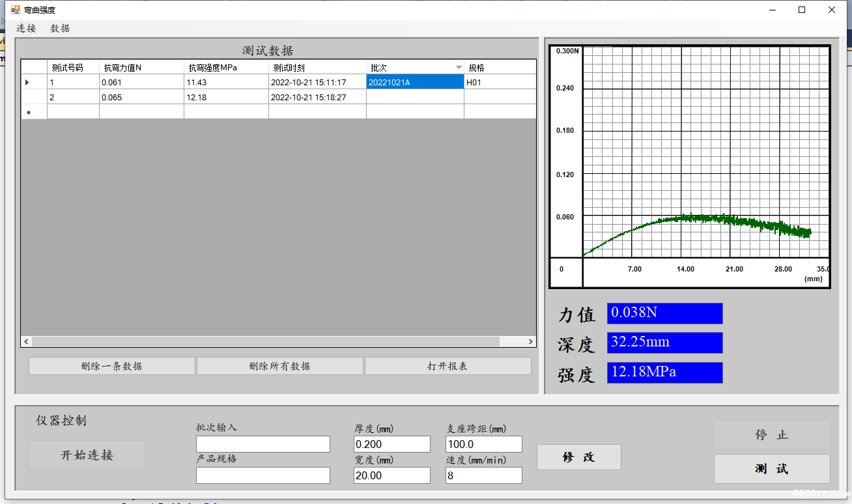Click the 批次输入 text field
The width and height of the screenshot is (852, 504).
pos(263,444)
